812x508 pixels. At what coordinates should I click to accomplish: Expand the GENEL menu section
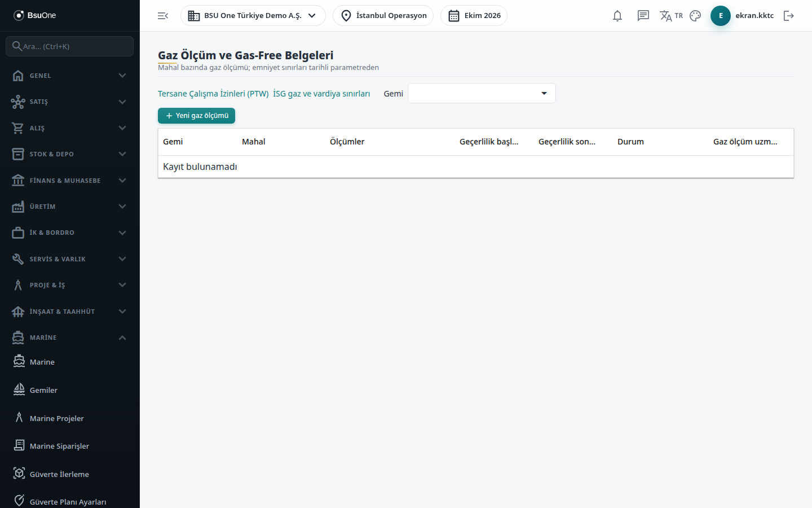(x=70, y=76)
